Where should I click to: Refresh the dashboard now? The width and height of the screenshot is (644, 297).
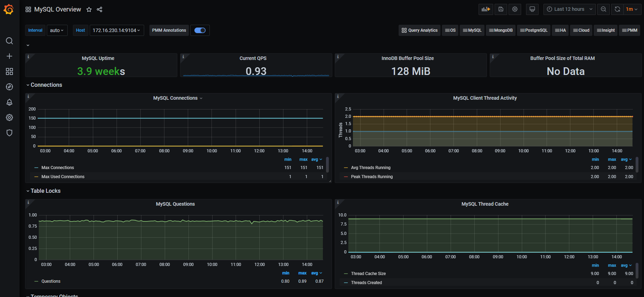[x=617, y=9]
